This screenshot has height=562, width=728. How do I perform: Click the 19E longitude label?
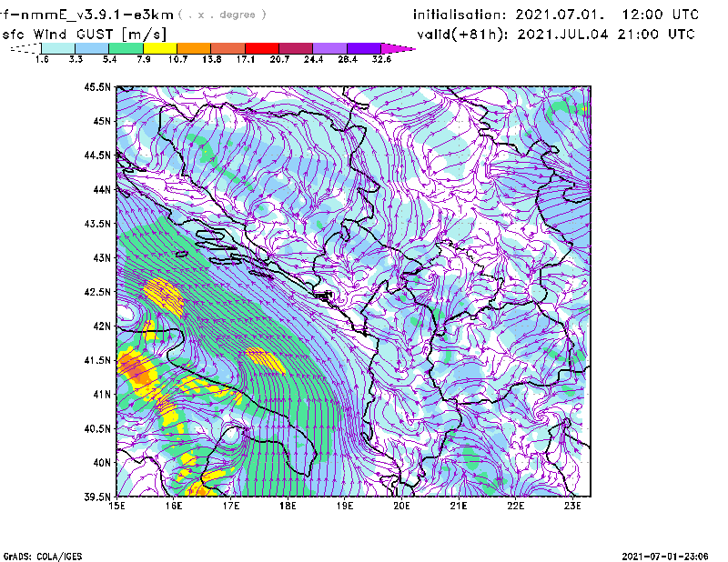[345, 506]
